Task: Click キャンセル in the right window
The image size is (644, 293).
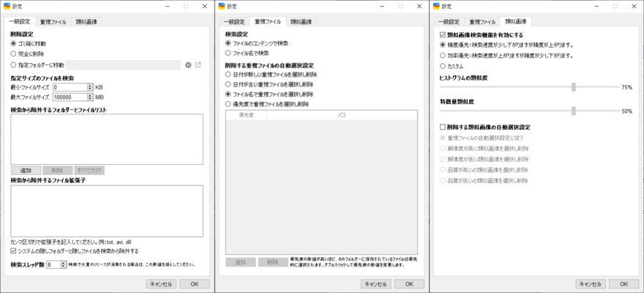Action: 591,284
